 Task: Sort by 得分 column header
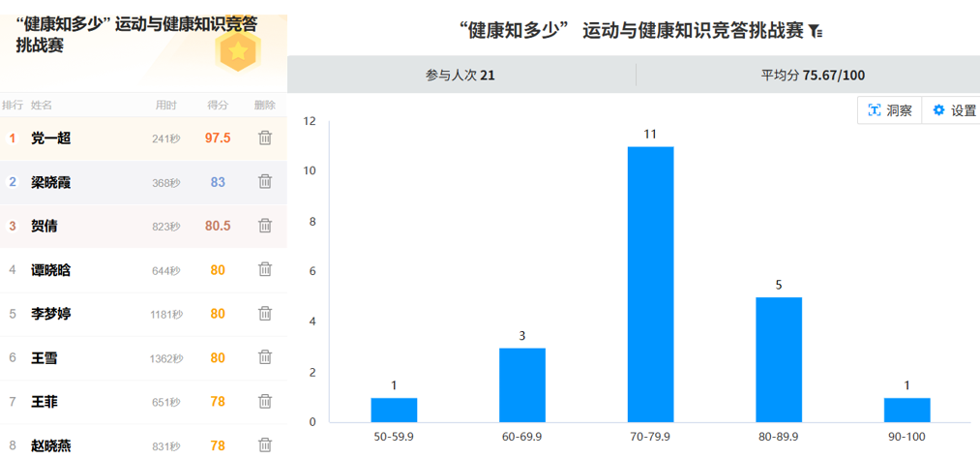point(218,105)
